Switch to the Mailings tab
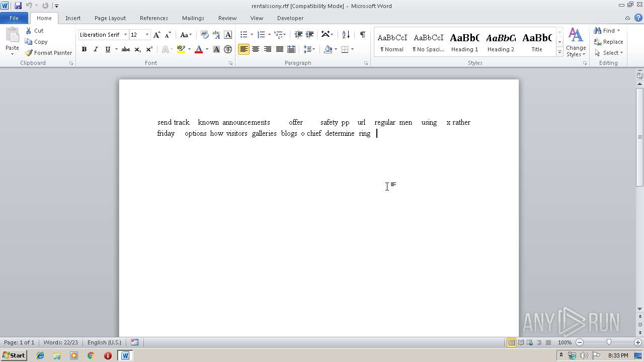The width and height of the screenshot is (644, 362). pos(193,18)
